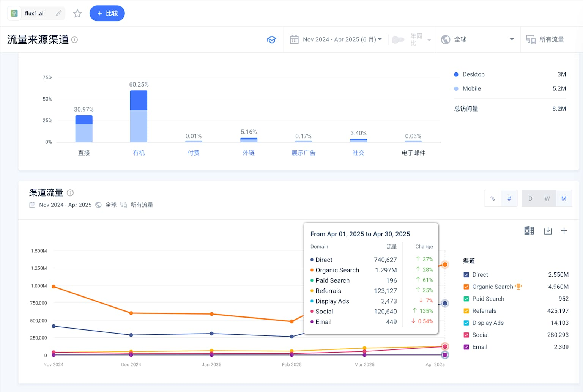The width and height of the screenshot is (583, 392).
Task: Select the W weekly granularity tab
Action: click(x=547, y=198)
